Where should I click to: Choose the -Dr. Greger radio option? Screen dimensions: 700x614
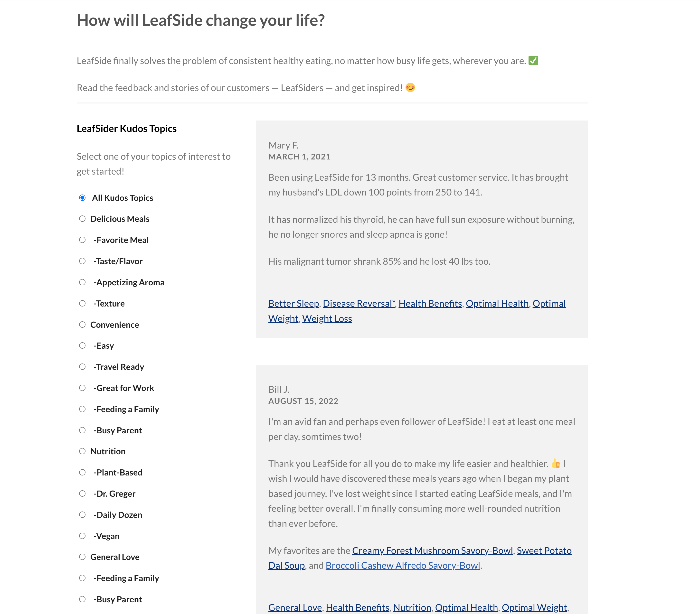[x=82, y=493]
